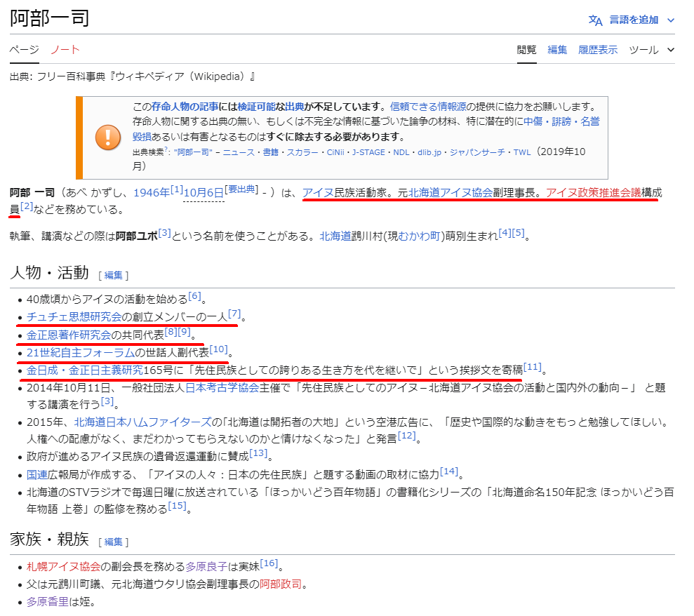The width and height of the screenshot is (694, 616).
Task: Jump to footnote [10]
Action: point(219,349)
